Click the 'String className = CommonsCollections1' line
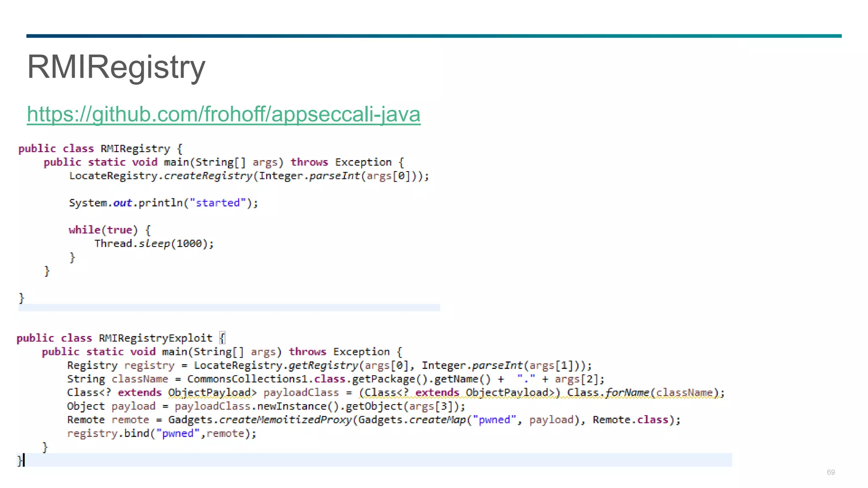Viewport: 868px width, 488px height. pos(336,379)
